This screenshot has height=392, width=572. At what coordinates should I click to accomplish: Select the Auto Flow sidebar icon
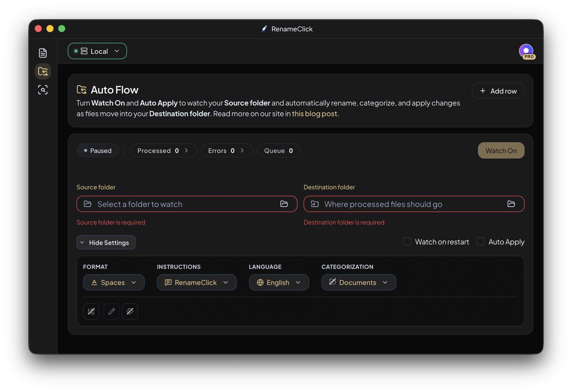[43, 71]
